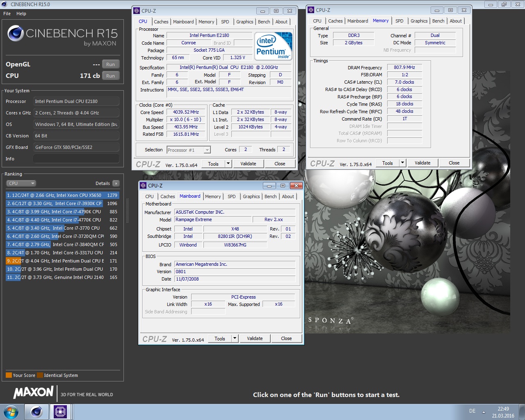Click the CPU-Z processor window title icon

(x=137, y=11)
